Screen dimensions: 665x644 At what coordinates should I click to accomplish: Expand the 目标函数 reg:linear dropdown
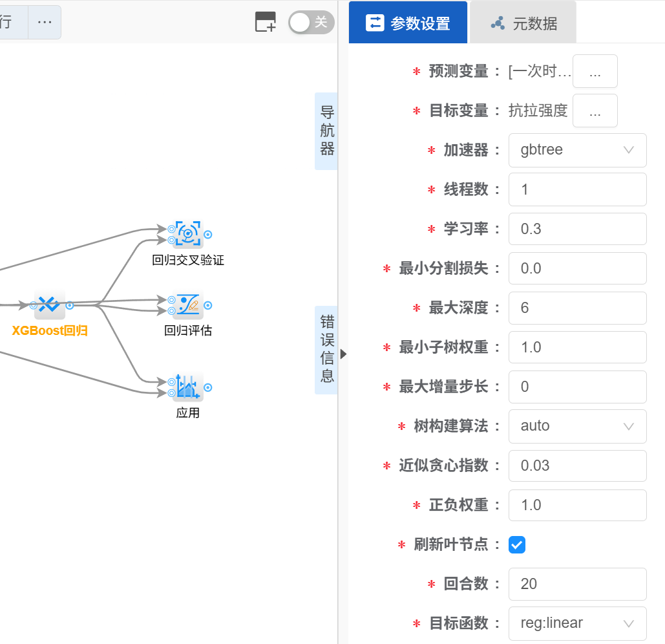[577, 623]
